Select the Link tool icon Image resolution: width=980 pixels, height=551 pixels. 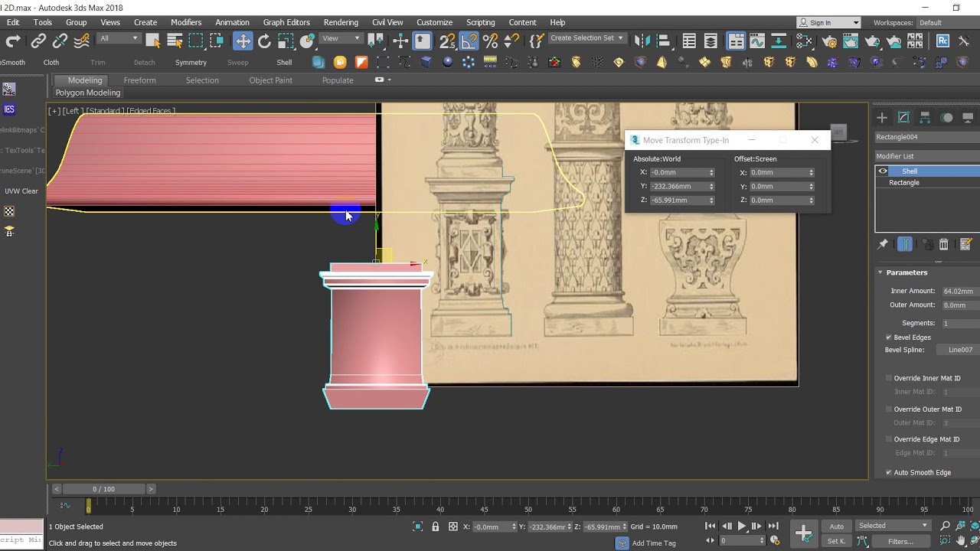pyautogui.click(x=38, y=41)
